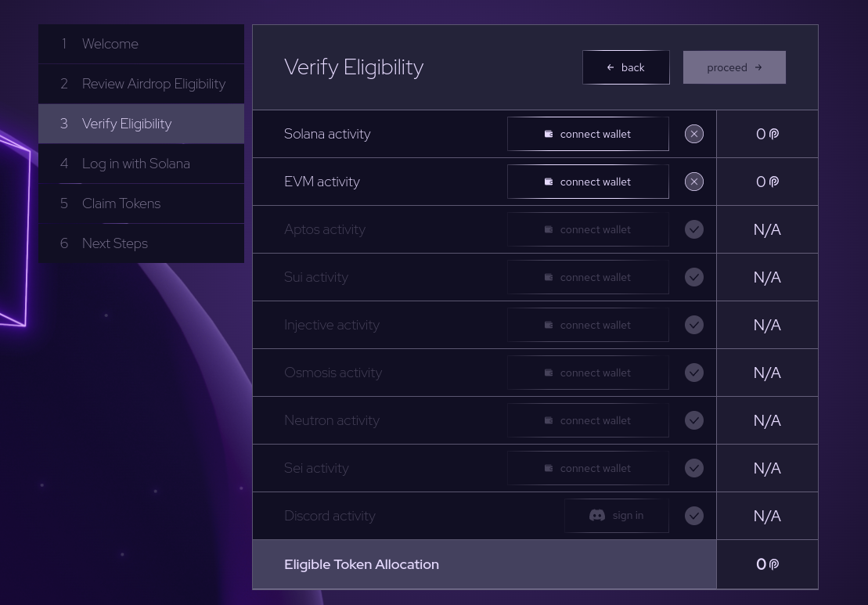This screenshot has height=605, width=868.
Task: Click the X status icon for Solana activity
Action: tap(693, 134)
